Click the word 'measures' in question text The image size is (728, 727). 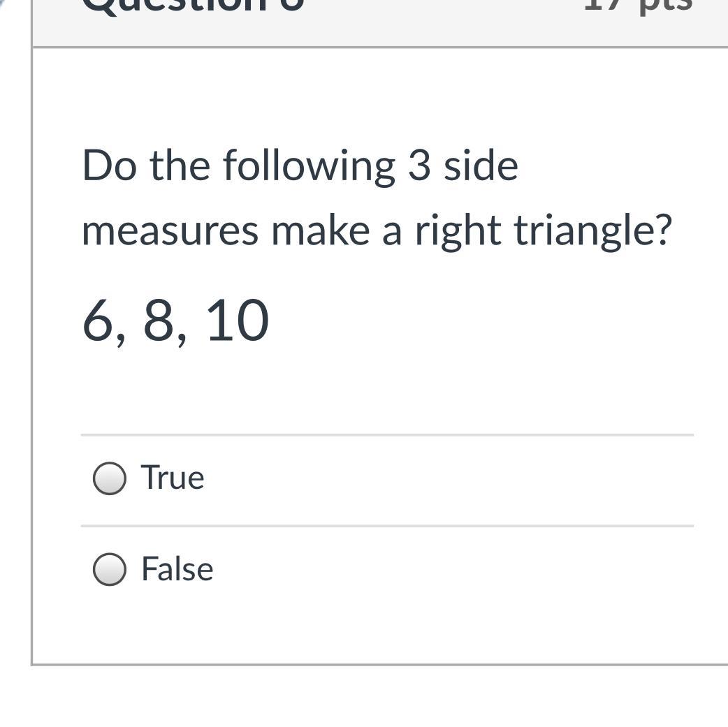tap(170, 232)
